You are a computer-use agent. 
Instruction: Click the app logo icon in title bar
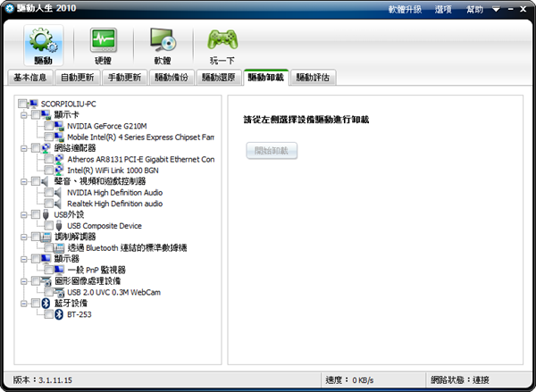coord(9,9)
